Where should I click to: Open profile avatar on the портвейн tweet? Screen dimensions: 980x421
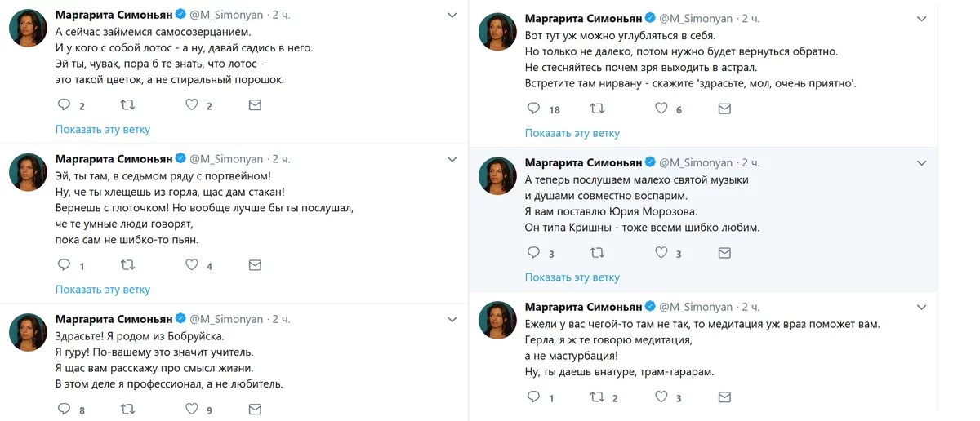(27, 172)
